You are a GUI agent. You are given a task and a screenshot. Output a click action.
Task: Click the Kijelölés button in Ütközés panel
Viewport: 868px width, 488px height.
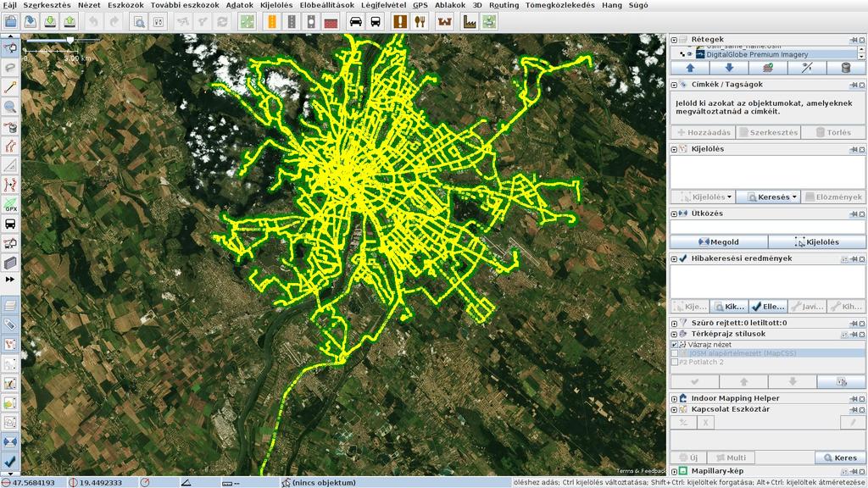click(x=817, y=241)
